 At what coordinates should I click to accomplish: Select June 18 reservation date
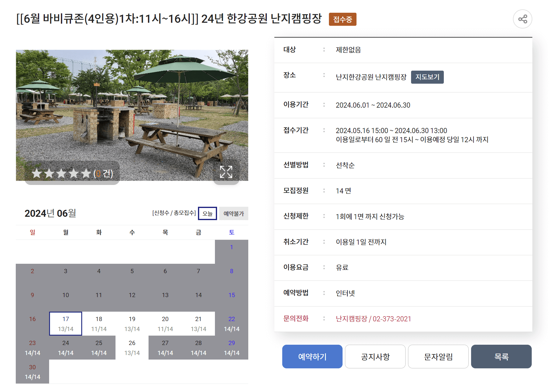(99, 323)
